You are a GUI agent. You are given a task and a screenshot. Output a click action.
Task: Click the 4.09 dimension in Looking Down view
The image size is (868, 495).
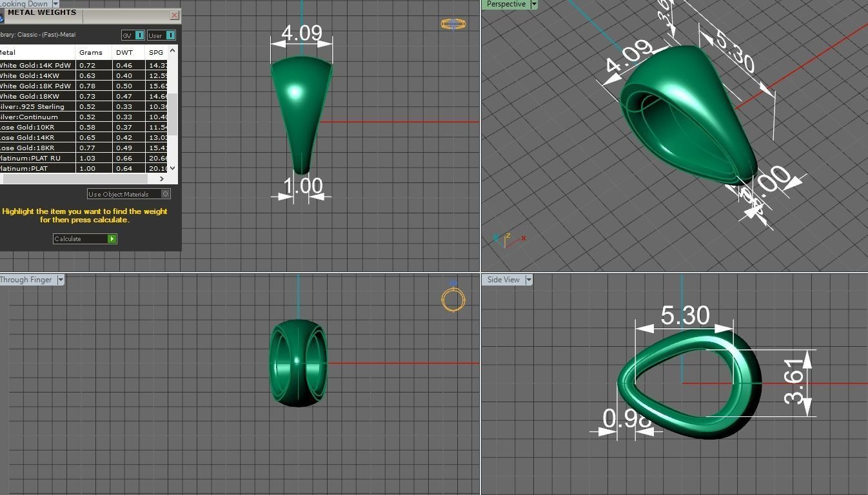(x=302, y=32)
